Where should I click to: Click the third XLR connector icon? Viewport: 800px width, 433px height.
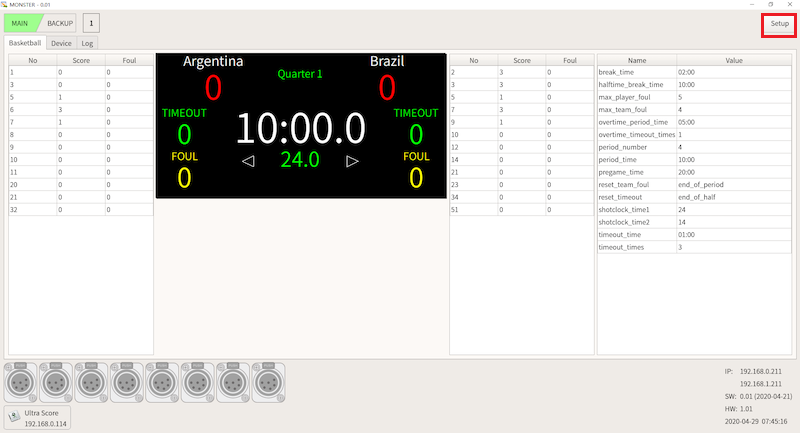(92, 381)
